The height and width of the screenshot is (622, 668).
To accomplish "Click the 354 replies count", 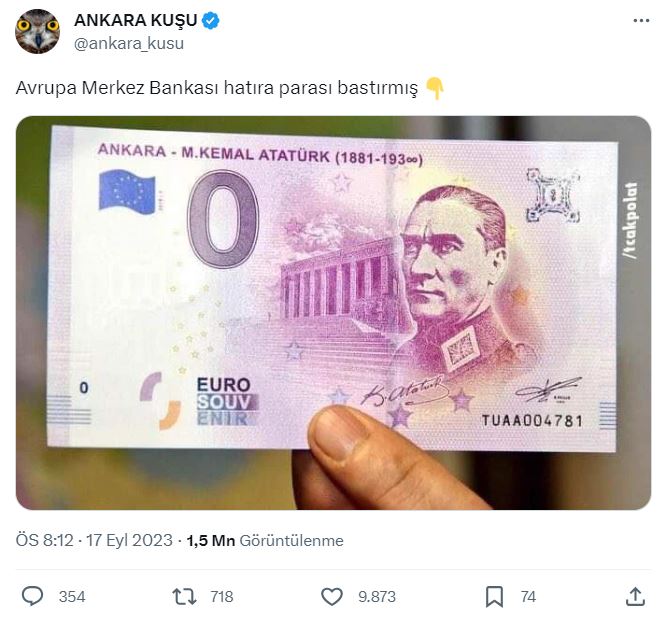I will pyautogui.click(x=72, y=596).
